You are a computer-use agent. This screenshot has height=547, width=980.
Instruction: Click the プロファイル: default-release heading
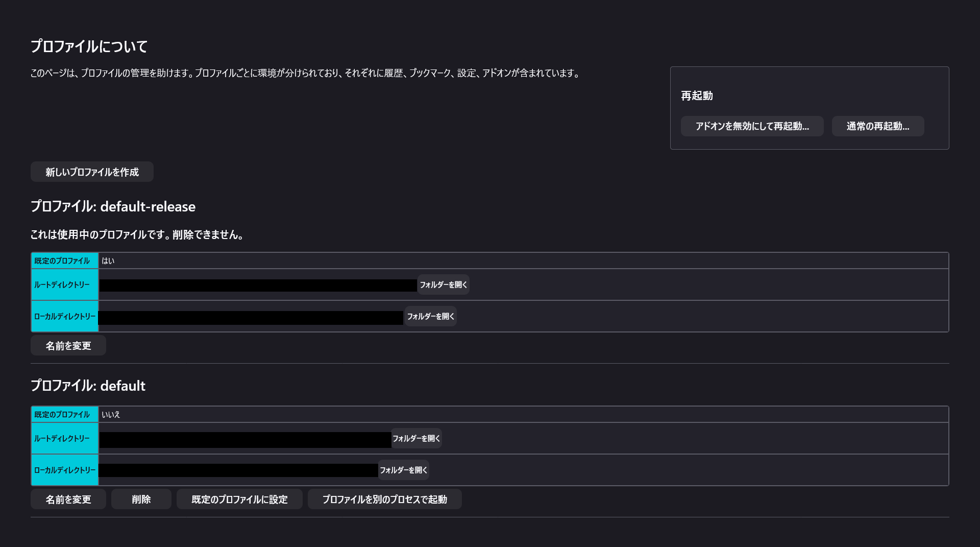tap(113, 206)
